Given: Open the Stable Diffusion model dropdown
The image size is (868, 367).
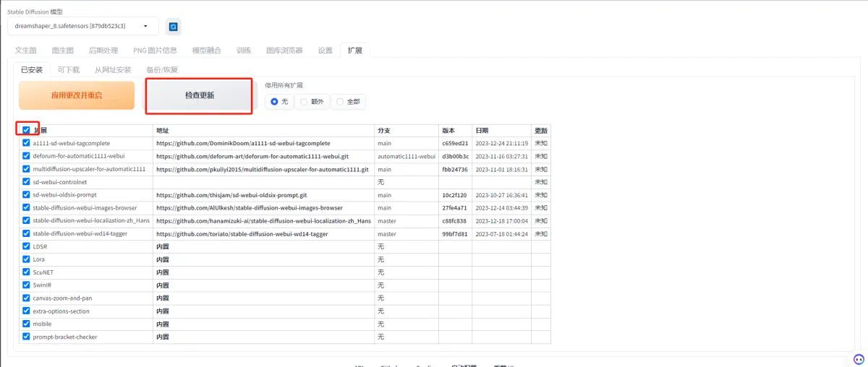Looking at the screenshot, I should [82, 26].
